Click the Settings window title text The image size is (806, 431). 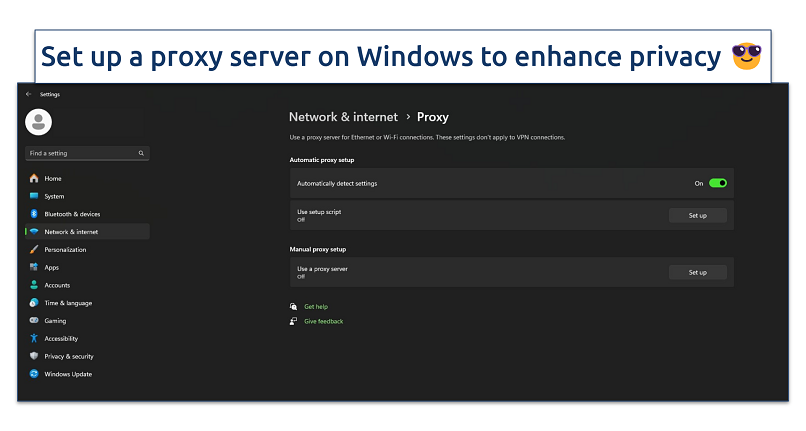tap(50, 94)
